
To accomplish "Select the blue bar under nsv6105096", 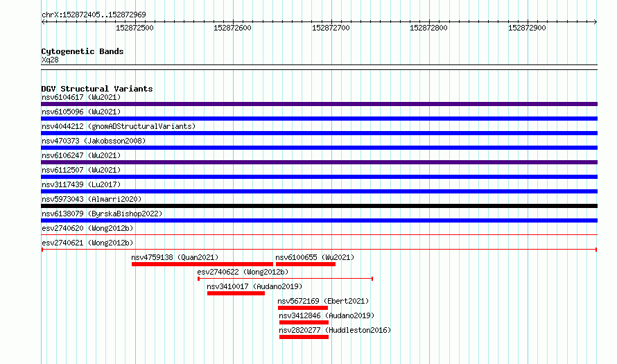I will (319, 119).
